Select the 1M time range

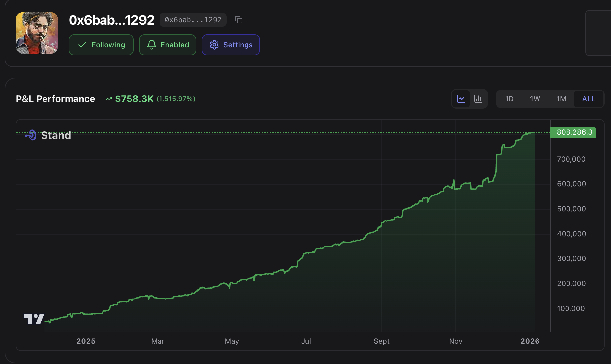click(561, 99)
